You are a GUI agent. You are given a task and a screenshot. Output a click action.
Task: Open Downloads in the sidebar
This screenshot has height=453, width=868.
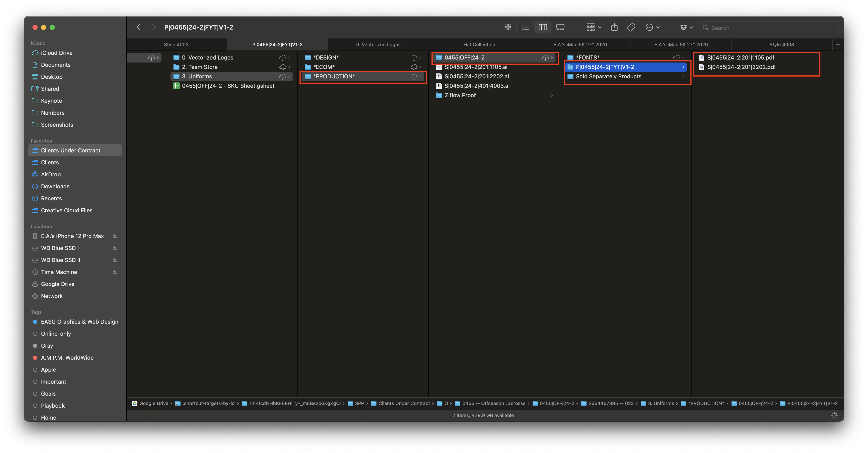tap(55, 186)
